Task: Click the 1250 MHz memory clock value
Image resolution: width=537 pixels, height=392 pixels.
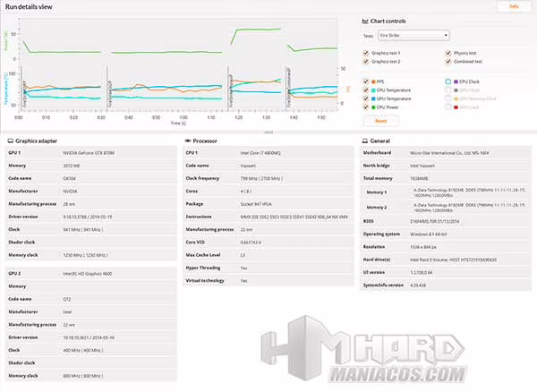Action: pos(85,255)
